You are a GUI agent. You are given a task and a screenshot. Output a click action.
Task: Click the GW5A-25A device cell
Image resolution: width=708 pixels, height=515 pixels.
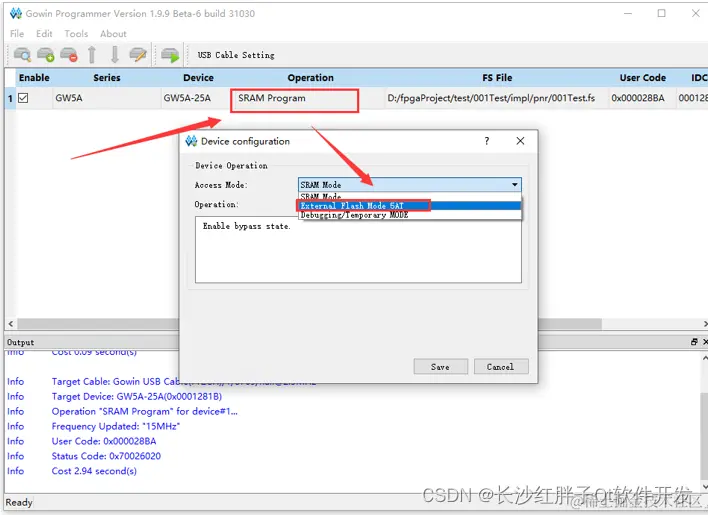tap(198, 98)
